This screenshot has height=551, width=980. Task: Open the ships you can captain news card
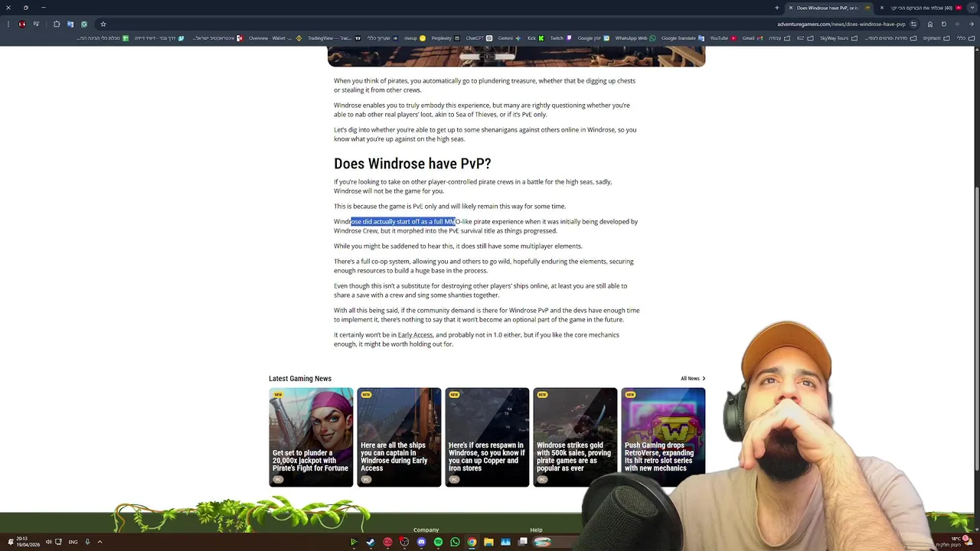click(x=399, y=437)
